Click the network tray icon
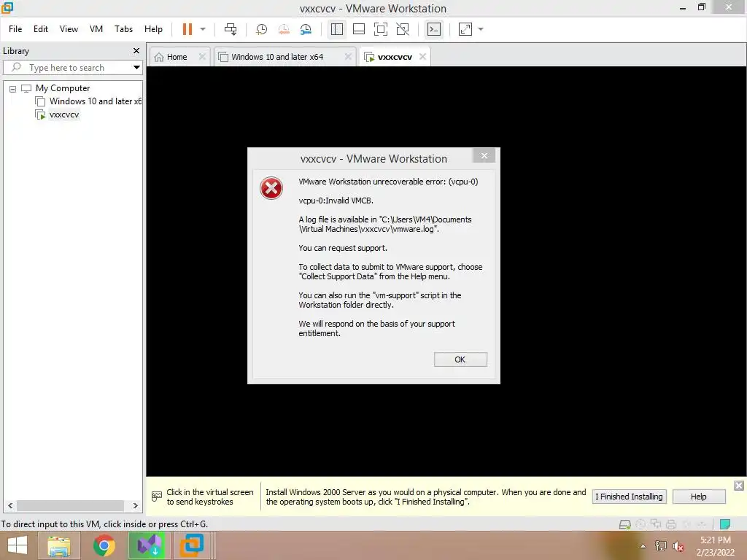This screenshot has height=560, width=747. [x=661, y=546]
